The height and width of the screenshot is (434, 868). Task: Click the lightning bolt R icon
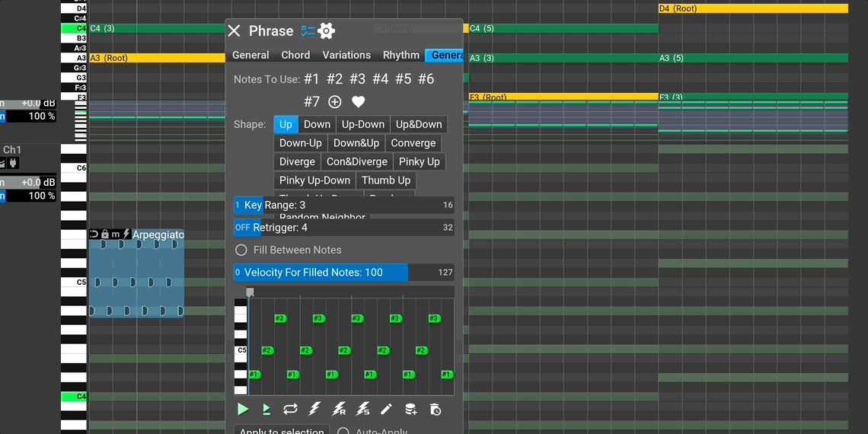(338, 410)
